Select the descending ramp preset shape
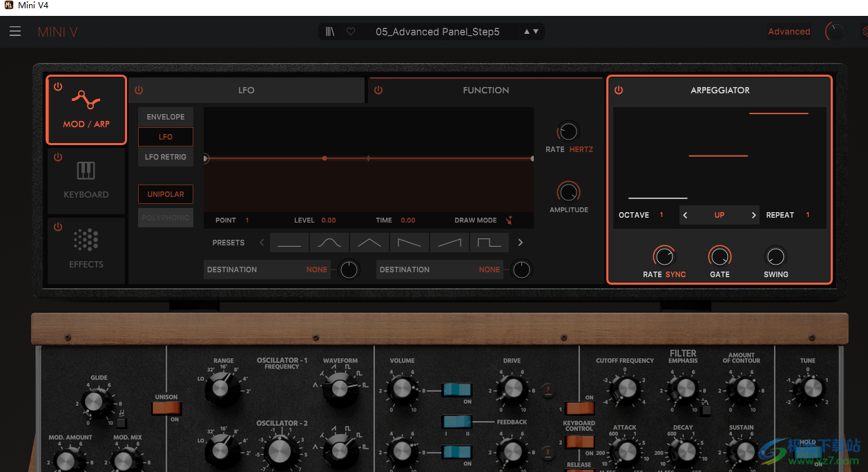Image resolution: width=868 pixels, height=472 pixels. point(409,243)
